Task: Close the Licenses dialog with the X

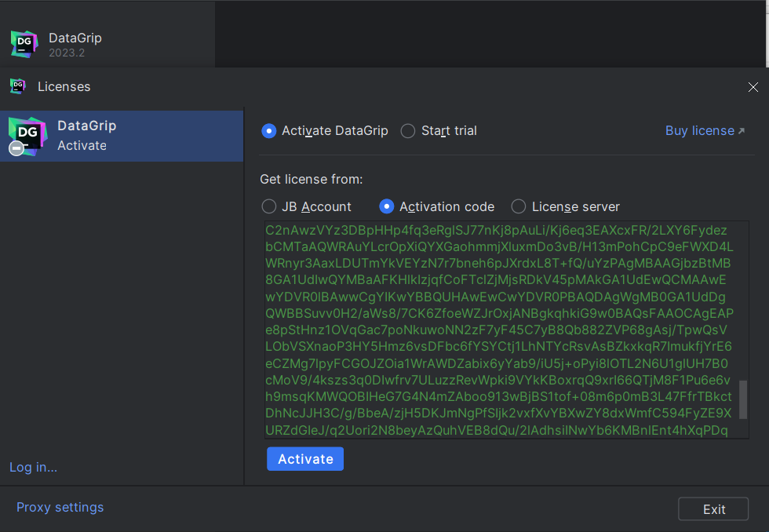Action: [x=753, y=87]
